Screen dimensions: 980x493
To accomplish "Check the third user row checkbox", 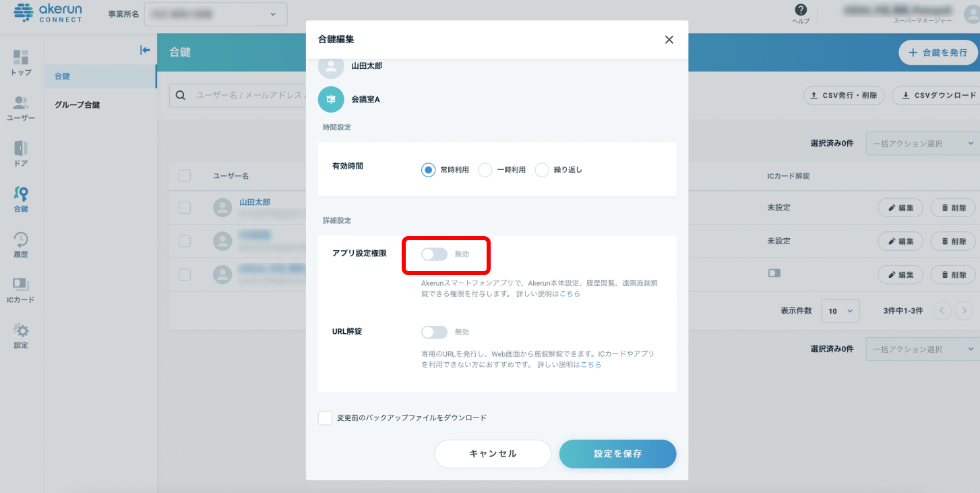I will point(185,274).
